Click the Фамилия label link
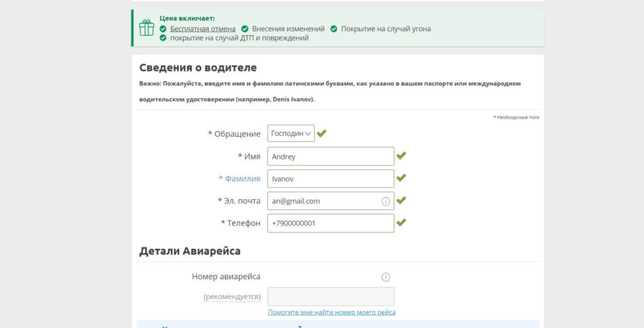Viewport: 644px width, 328px height. coord(239,178)
